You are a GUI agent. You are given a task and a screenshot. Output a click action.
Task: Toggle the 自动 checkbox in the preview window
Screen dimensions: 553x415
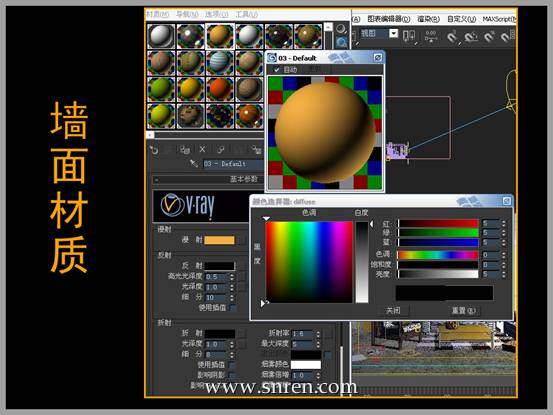[x=277, y=70]
